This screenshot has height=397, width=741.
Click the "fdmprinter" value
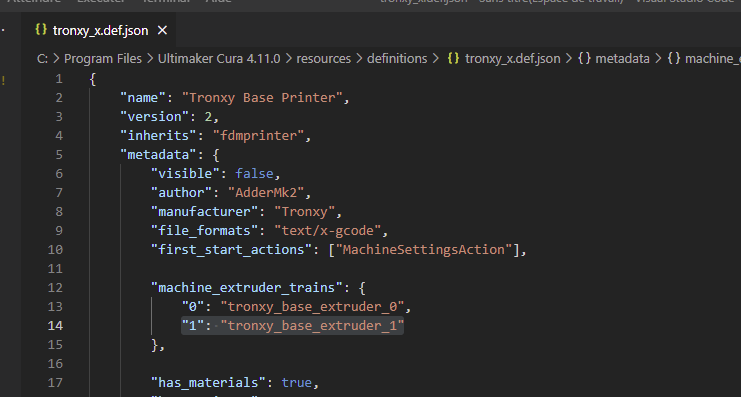tap(258, 136)
